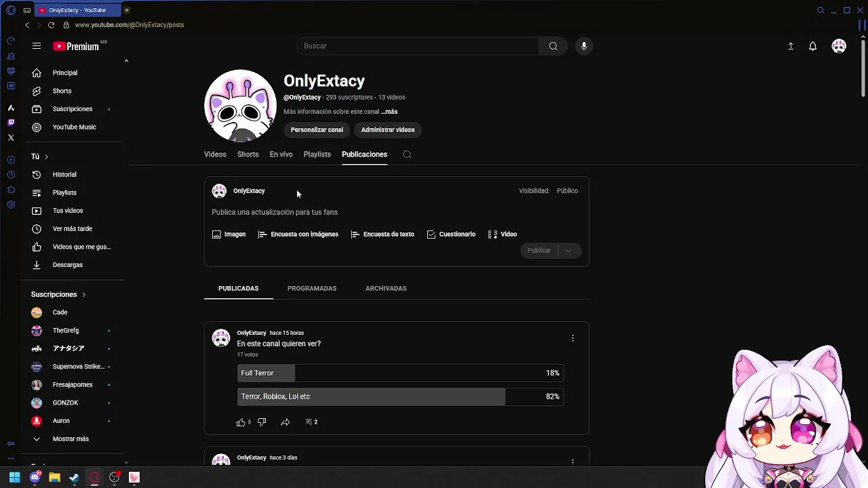Screen dimensions: 868x488
Task: Expand 'Mostrar más' subscriptions
Action: (x=71, y=439)
